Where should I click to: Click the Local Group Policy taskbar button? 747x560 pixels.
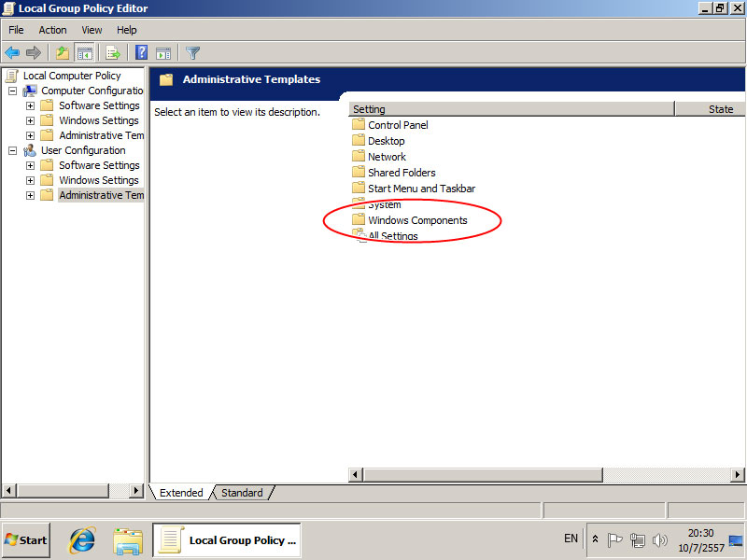227,540
